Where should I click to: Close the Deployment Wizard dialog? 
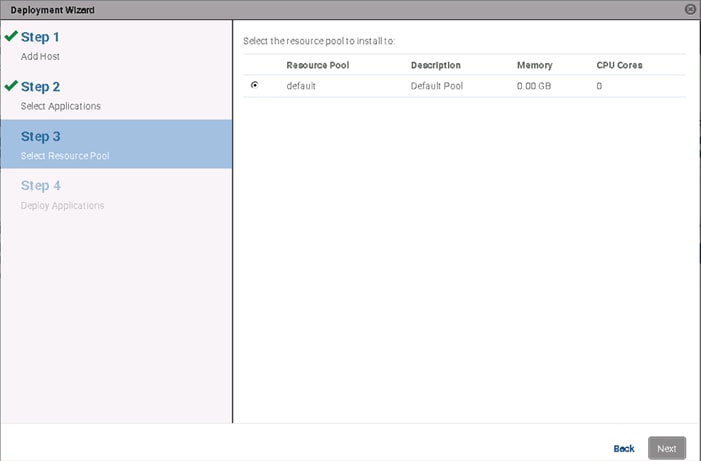click(x=690, y=9)
